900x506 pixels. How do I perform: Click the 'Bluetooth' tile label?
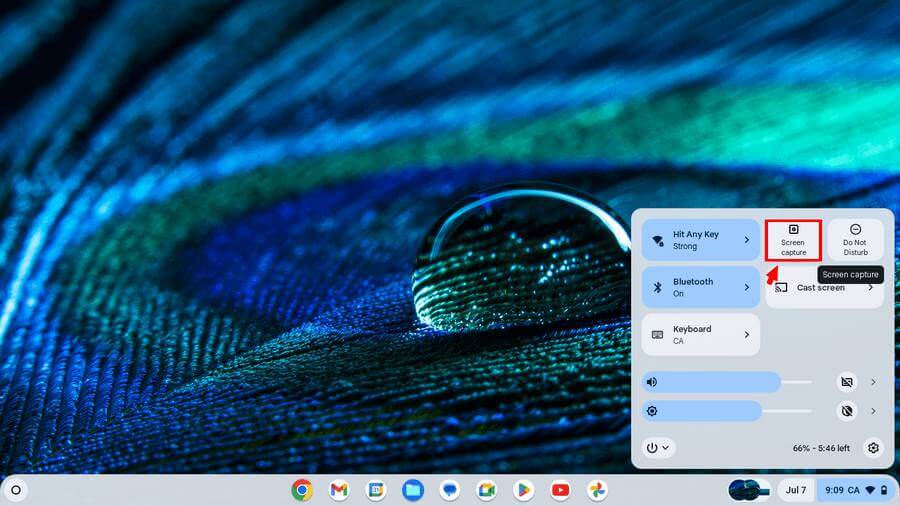[693, 282]
